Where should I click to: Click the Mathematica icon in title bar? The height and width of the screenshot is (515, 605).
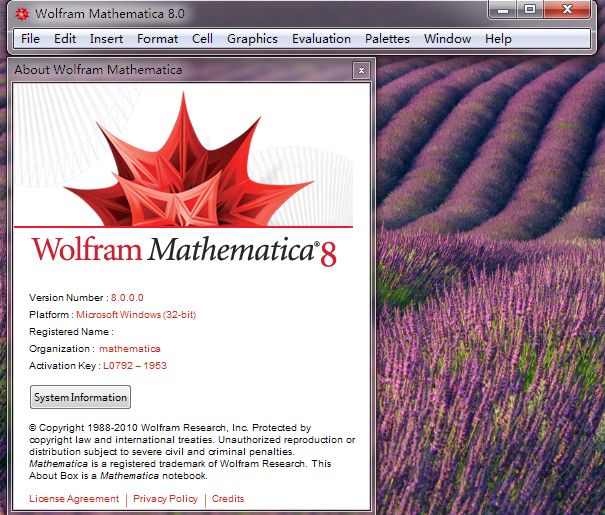(x=21, y=14)
